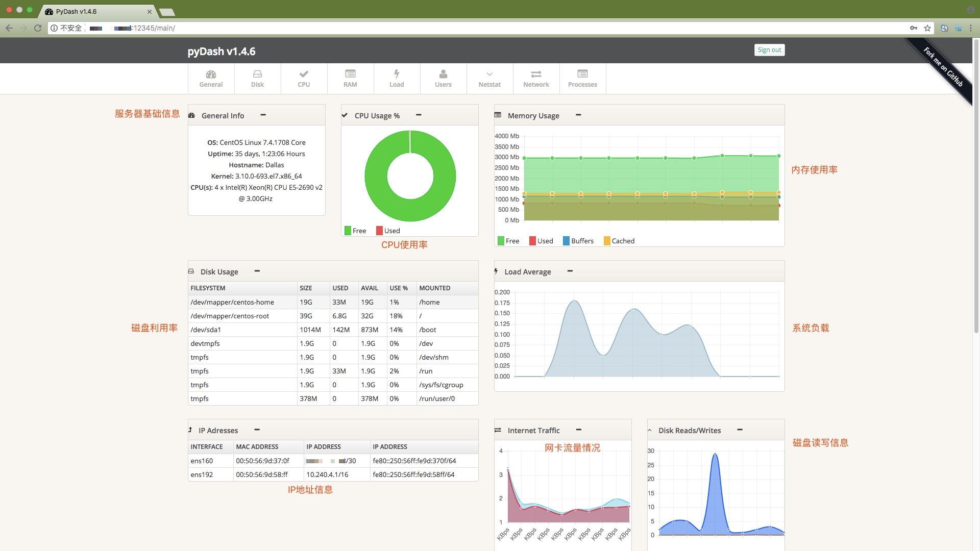The image size is (980, 551).
Task: Click the Chrome profile icon in title bar
Action: (970, 10)
